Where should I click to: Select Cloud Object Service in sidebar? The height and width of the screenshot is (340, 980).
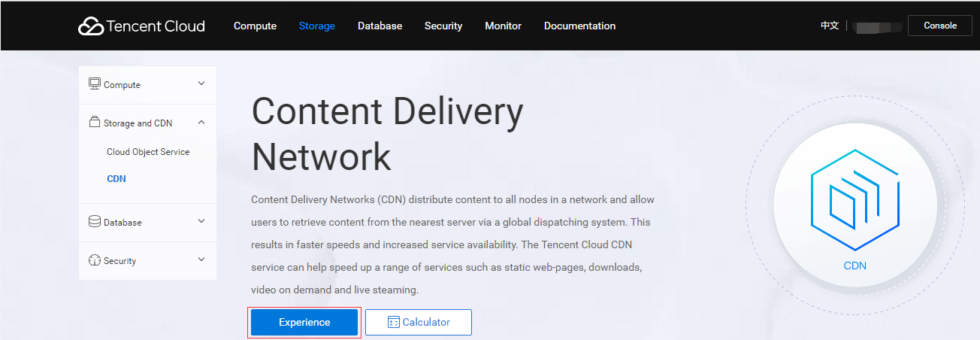tap(148, 152)
